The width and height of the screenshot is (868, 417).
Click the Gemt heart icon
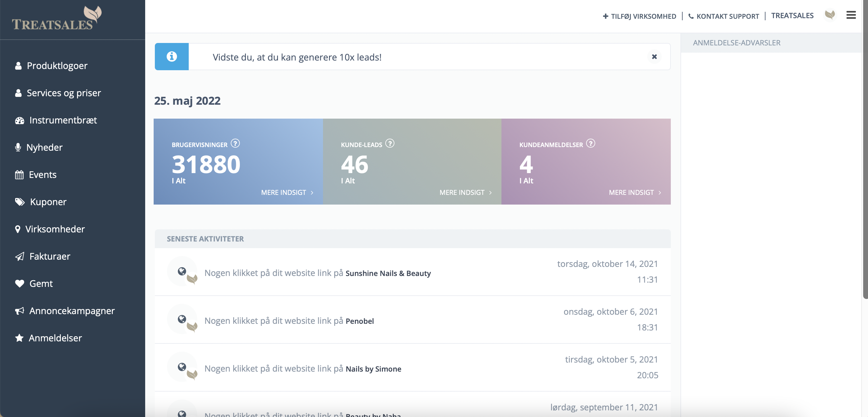20,284
